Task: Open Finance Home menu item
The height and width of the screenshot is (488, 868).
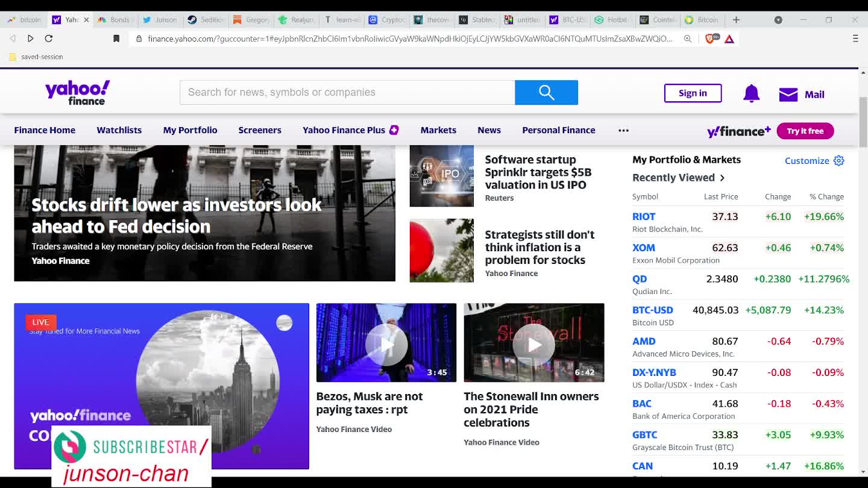Action: pos(45,130)
